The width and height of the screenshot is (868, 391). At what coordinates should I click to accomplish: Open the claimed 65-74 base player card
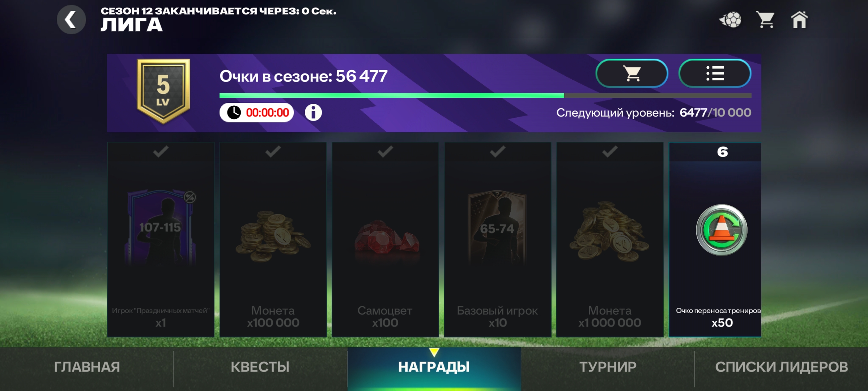498,240
